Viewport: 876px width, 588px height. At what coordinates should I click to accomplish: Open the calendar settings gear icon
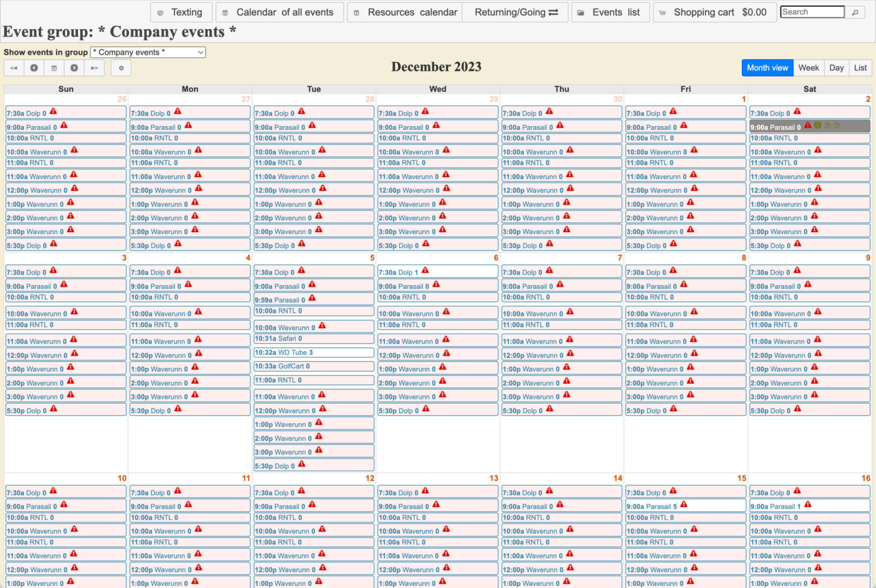[x=121, y=68]
